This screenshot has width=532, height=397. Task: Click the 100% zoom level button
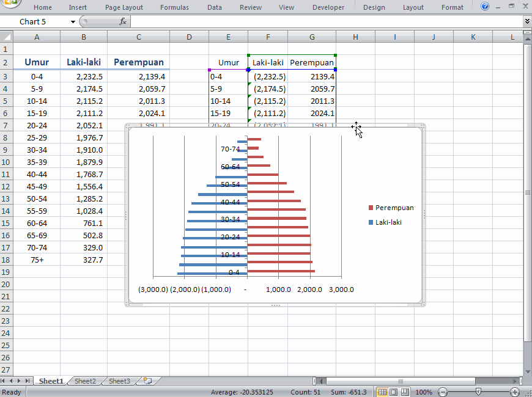424,392
